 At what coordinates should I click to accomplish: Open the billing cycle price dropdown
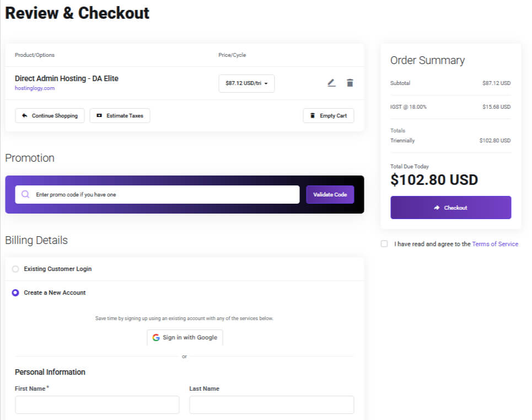click(x=246, y=83)
